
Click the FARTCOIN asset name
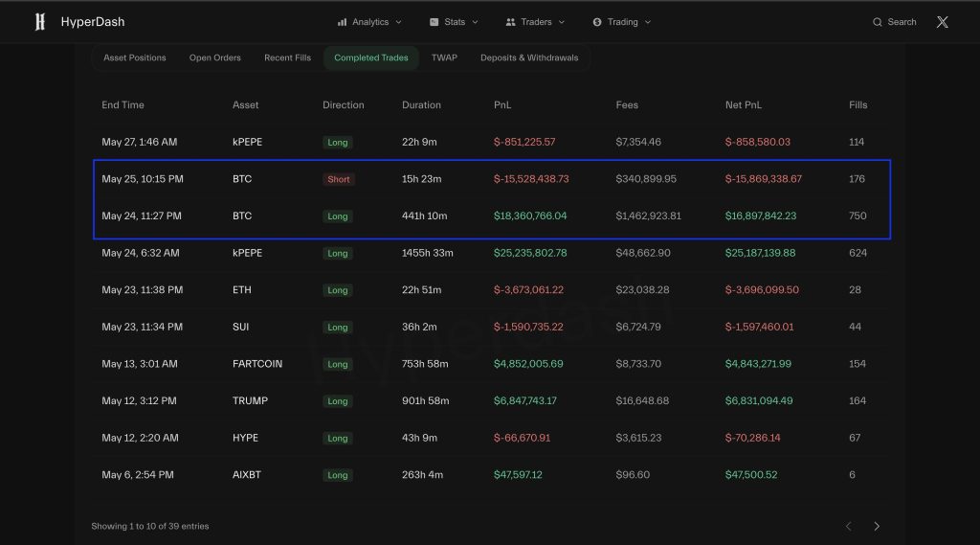257,364
